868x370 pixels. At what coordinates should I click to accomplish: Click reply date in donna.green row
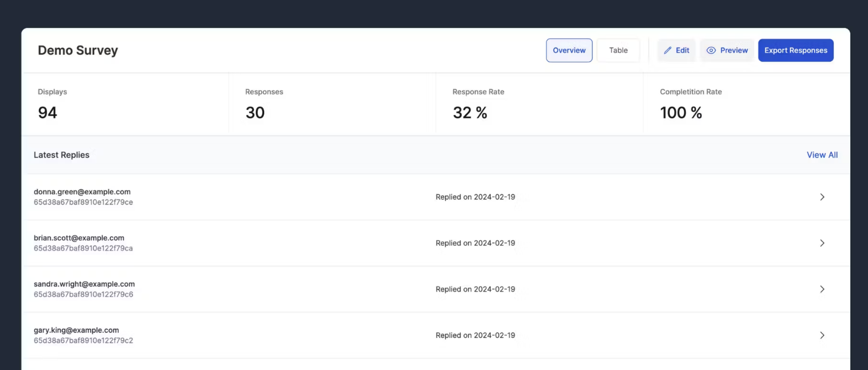(475, 197)
